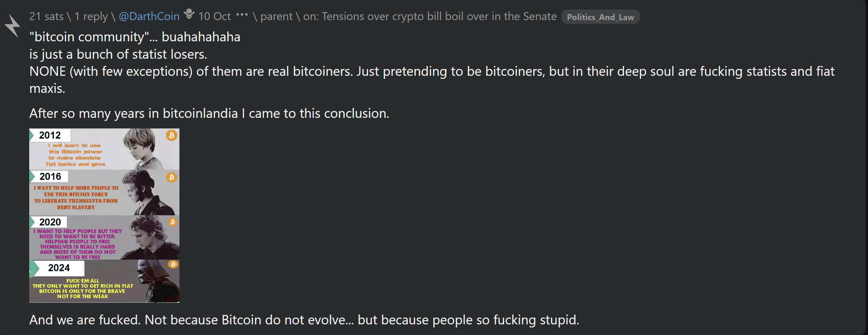Click the hat badge beside @DarthCoin

pos(189,15)
